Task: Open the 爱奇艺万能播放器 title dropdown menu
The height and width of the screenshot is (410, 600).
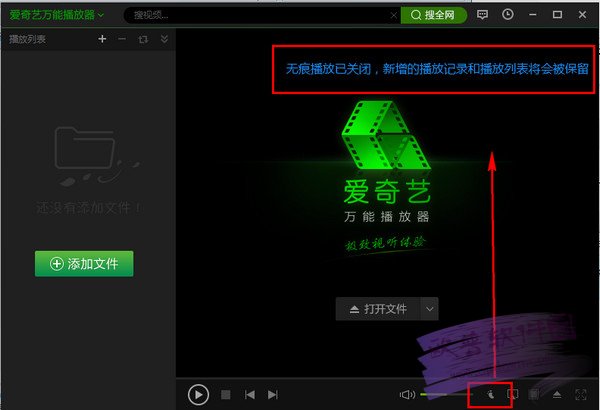Action: point(56,15)
